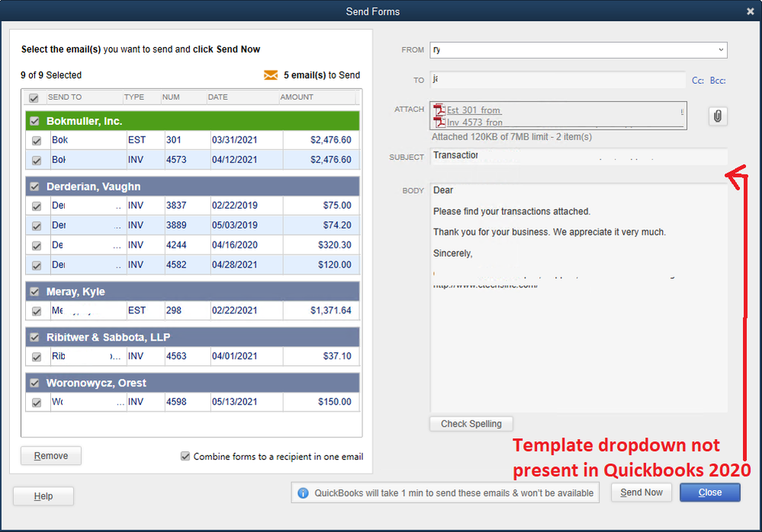
Task: Click the Check Spelling button
Action: (471, 424)
